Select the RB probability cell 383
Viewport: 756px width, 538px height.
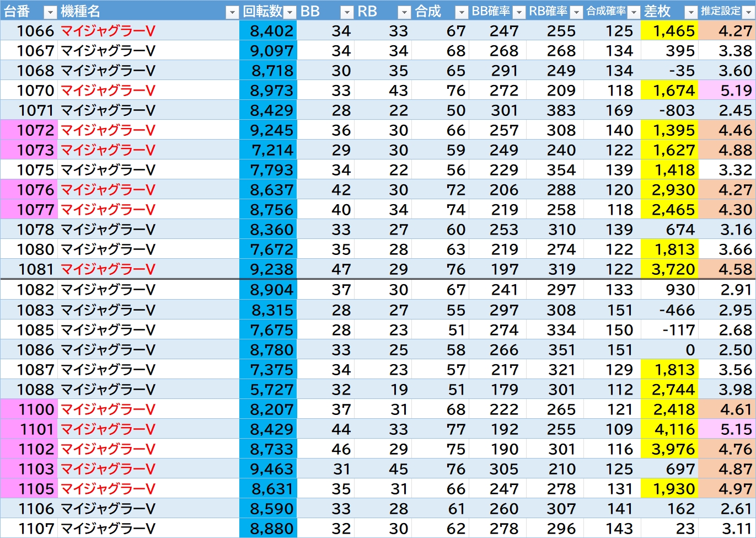(x=555, y=110)
